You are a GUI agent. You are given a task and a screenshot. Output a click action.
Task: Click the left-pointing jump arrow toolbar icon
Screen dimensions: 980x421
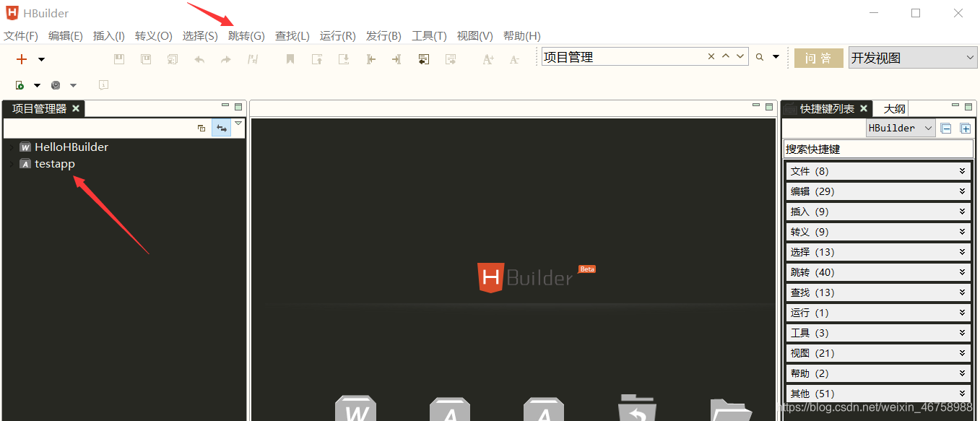point(370,59)
